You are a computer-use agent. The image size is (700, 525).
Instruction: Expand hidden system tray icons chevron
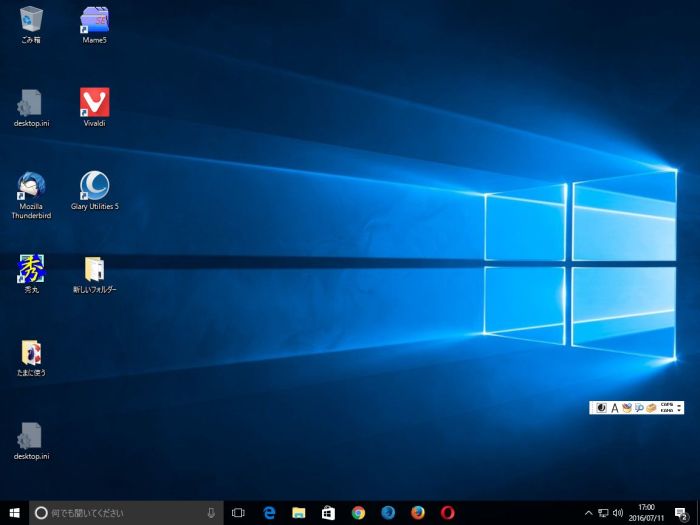click(x=588, y=513)
